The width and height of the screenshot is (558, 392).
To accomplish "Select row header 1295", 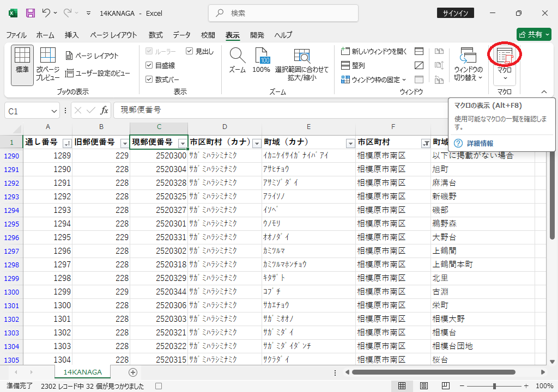I will (x=11, y=224).
